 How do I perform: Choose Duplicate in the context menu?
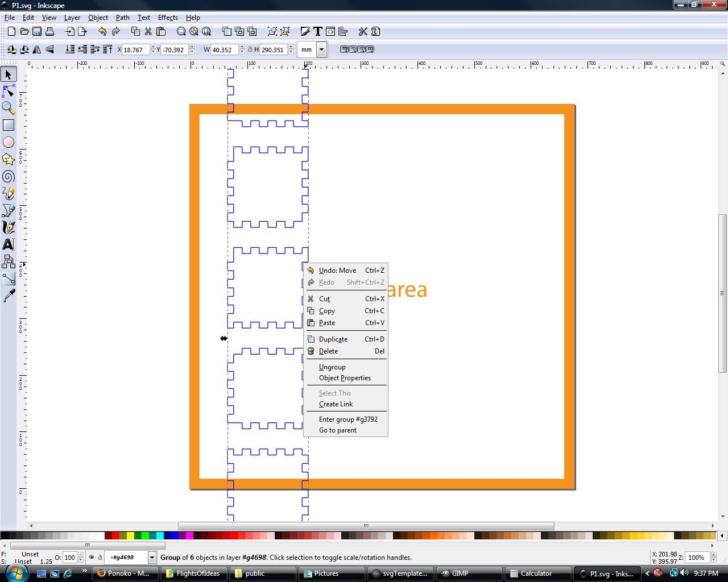coord(346,339)
